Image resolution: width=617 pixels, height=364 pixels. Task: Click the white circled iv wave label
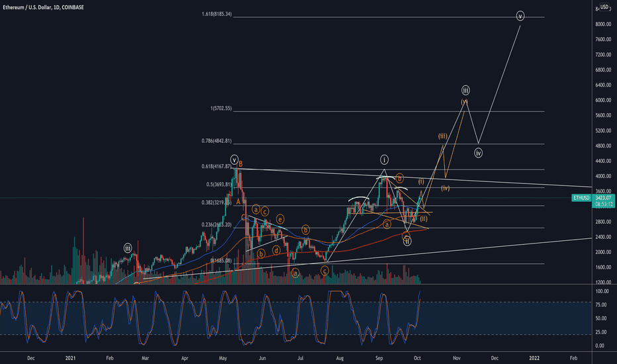(478, 153)
